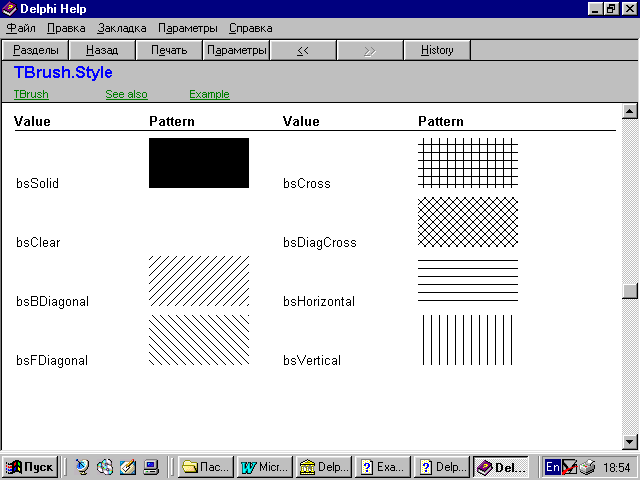640x480 pixels.
Task: Click the 18:54 clock
Action: 617,467
